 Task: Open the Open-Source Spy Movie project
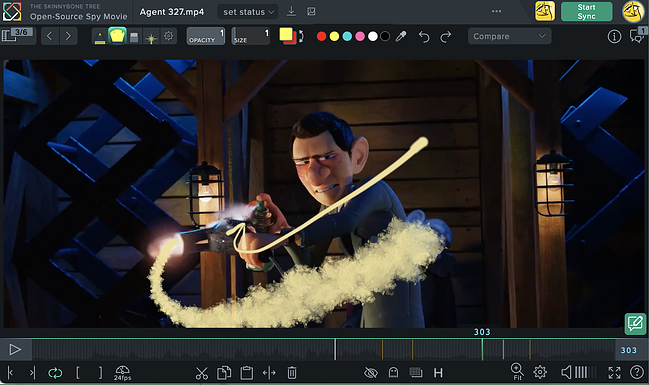point(79,17)
